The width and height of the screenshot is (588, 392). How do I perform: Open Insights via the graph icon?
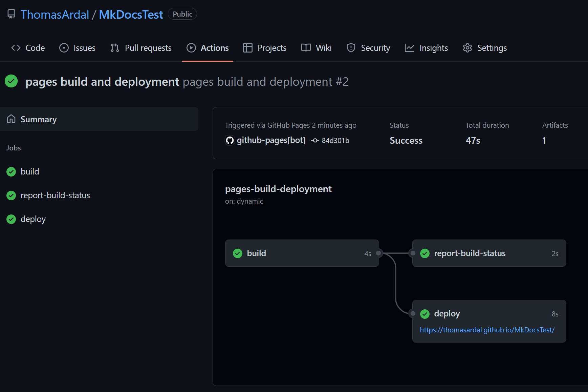pos(409,48)
